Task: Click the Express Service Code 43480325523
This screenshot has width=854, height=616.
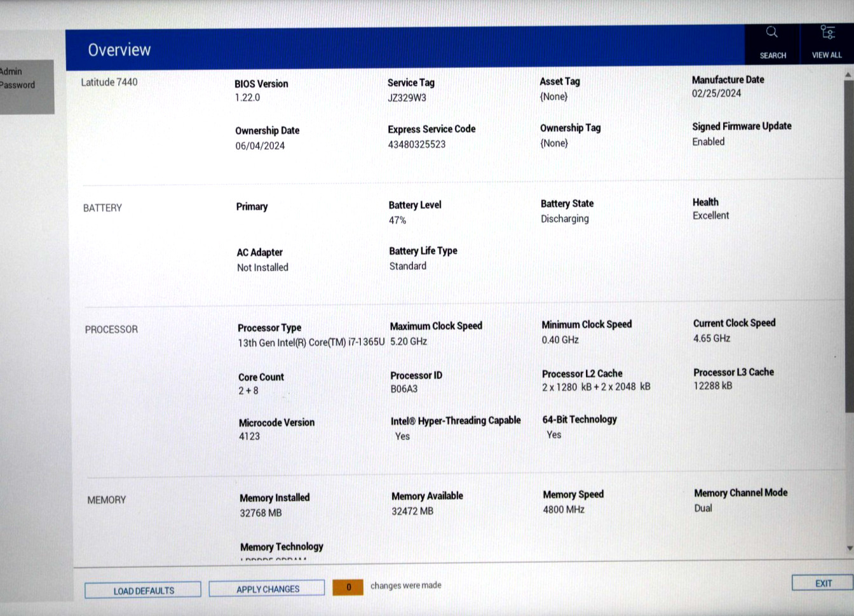Action: click(417, 144)
